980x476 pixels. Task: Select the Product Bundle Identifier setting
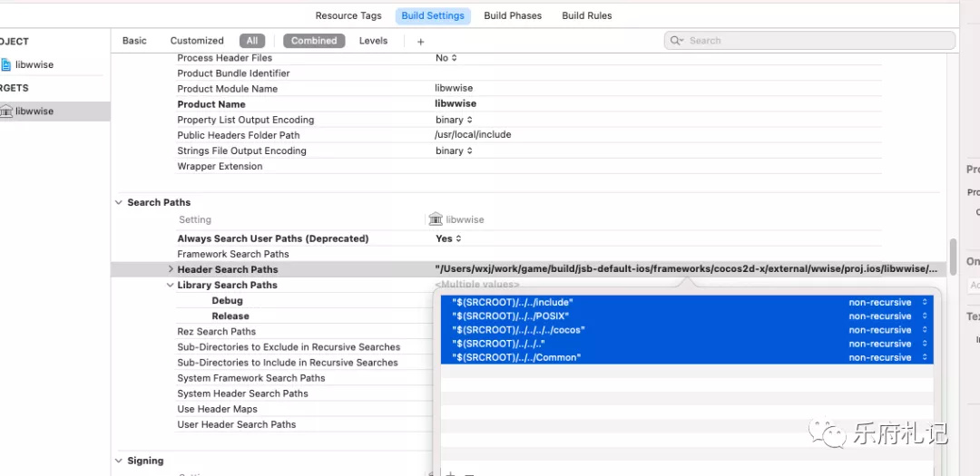[234, 73]
